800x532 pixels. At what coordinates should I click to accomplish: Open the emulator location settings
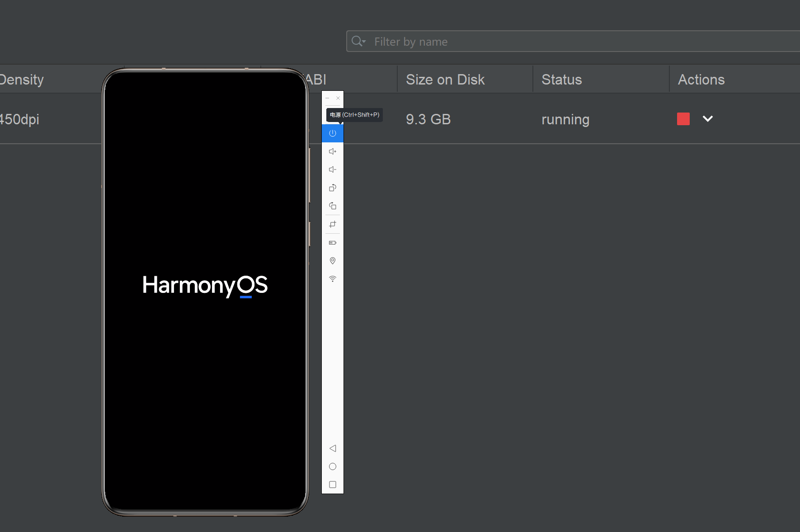[333, 261]
